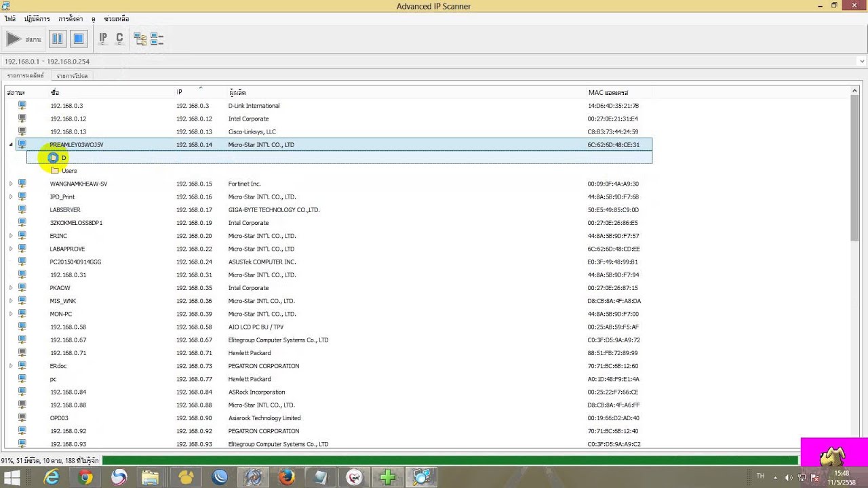
Task: Start the scan with the สแกน play button
Action: tap(24, 39)
